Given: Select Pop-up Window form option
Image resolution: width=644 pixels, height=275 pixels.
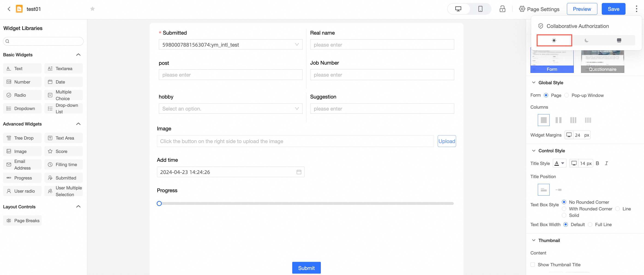Looking at the screenshot, I should click(567, 95).
